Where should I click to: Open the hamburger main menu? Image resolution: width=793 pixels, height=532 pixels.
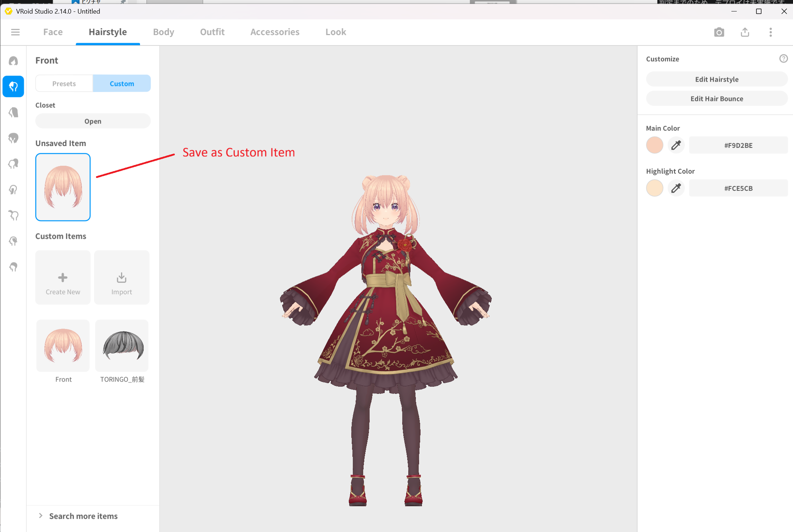tap(15, 32)
